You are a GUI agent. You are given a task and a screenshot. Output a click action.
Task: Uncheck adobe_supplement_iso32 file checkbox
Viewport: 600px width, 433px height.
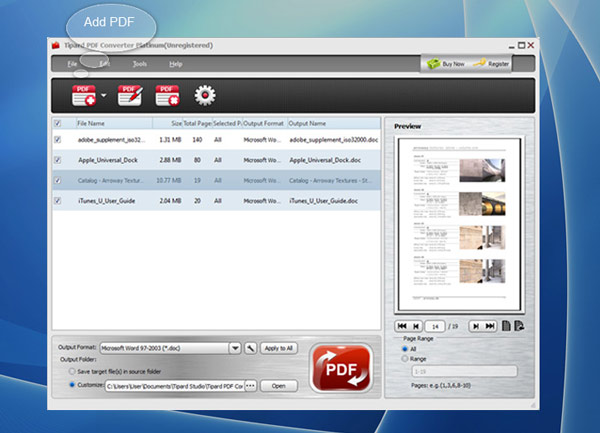point(57,140)
